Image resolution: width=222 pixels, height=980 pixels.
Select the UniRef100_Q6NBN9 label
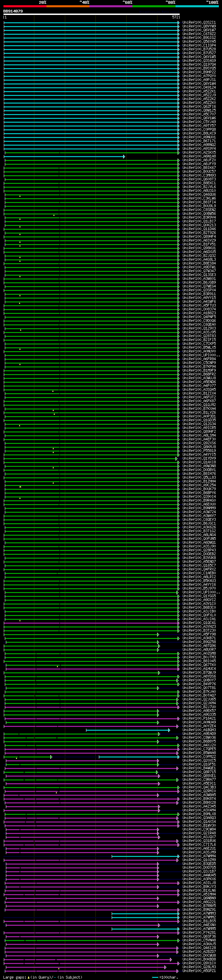coord(199,898)
